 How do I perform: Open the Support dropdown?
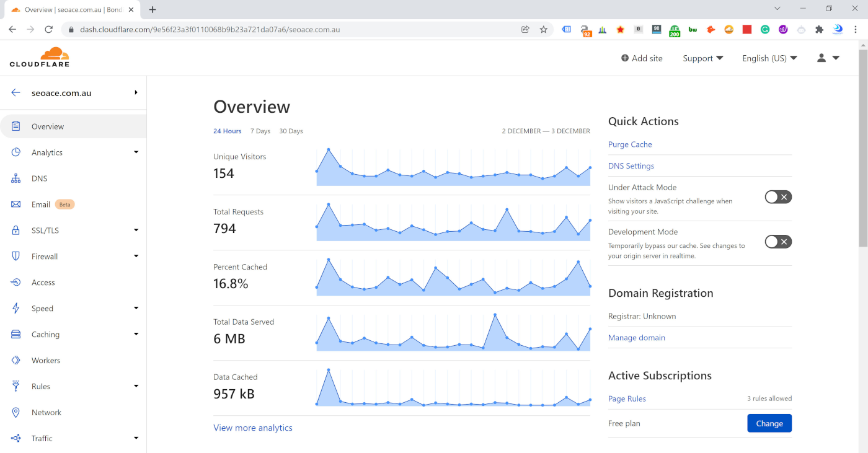tap(702, 58)
